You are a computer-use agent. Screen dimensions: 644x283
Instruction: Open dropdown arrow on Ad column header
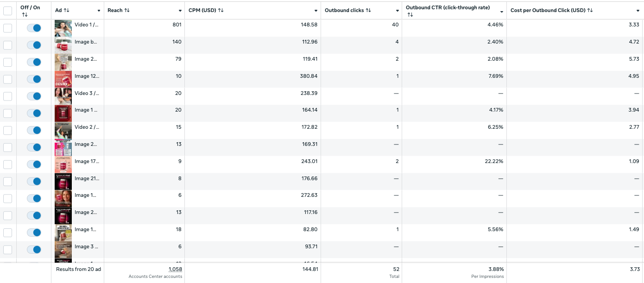[x=99, y=11]
